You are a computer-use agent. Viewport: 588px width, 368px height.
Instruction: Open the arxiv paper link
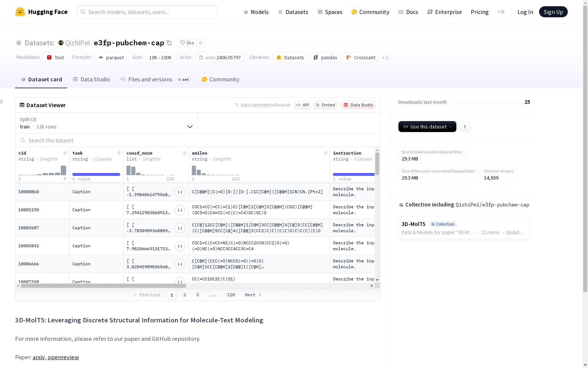click(x=39, y=357)
